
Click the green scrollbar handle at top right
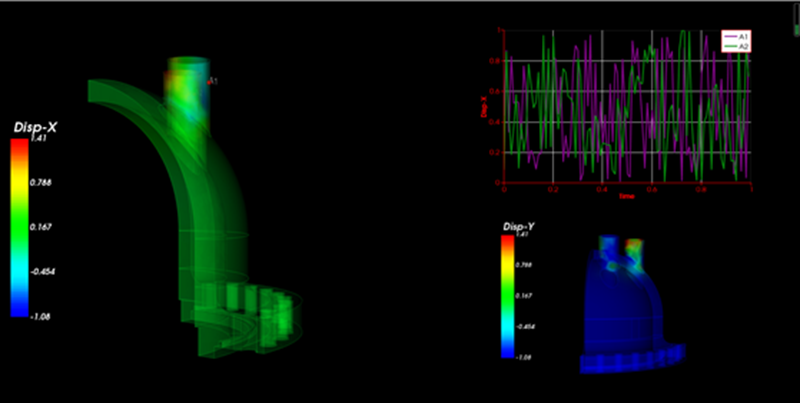click(x=795, y=33)
